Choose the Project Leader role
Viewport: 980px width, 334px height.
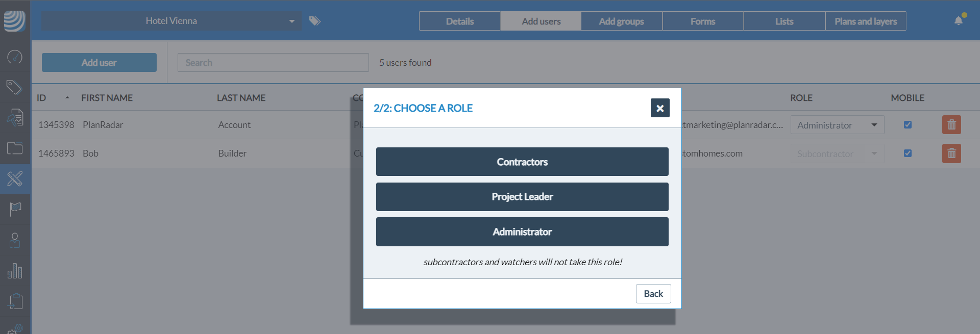[522, 197]
